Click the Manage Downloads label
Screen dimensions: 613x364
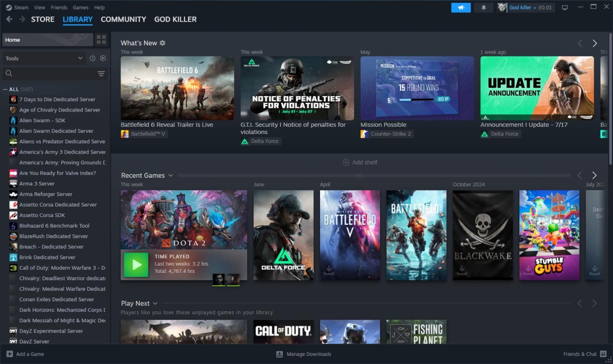[309, 354]
